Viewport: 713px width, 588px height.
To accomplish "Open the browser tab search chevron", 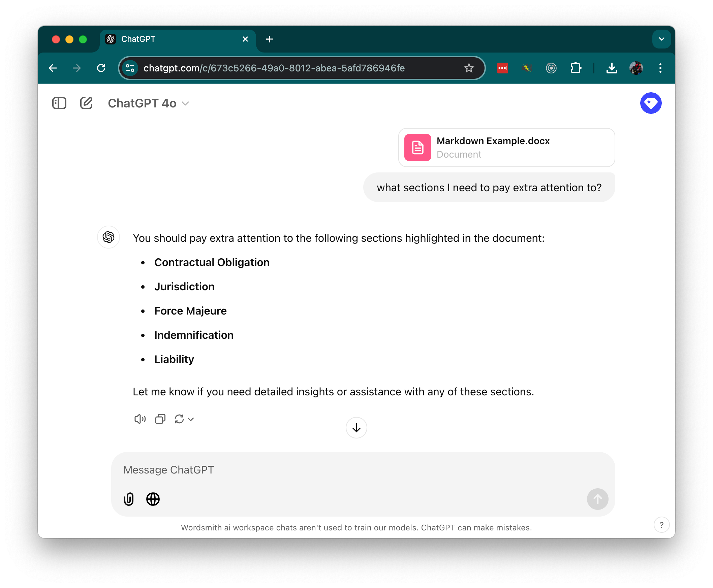I will click(x=661, y=39).
